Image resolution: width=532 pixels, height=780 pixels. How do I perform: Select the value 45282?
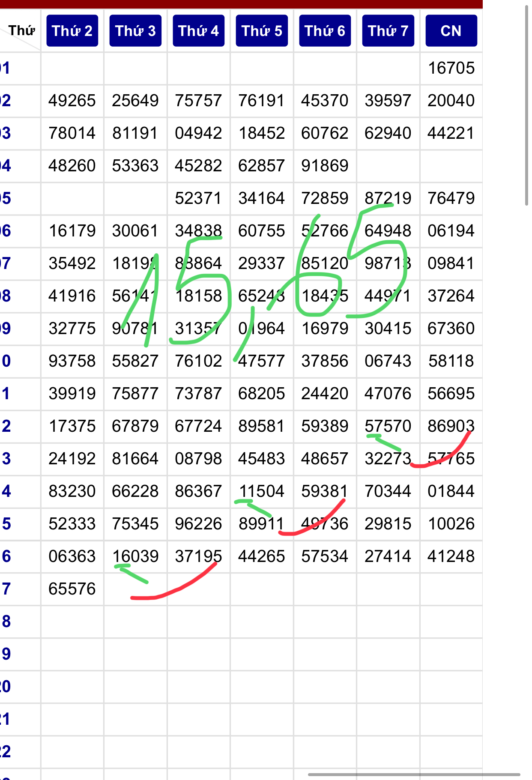198,166
